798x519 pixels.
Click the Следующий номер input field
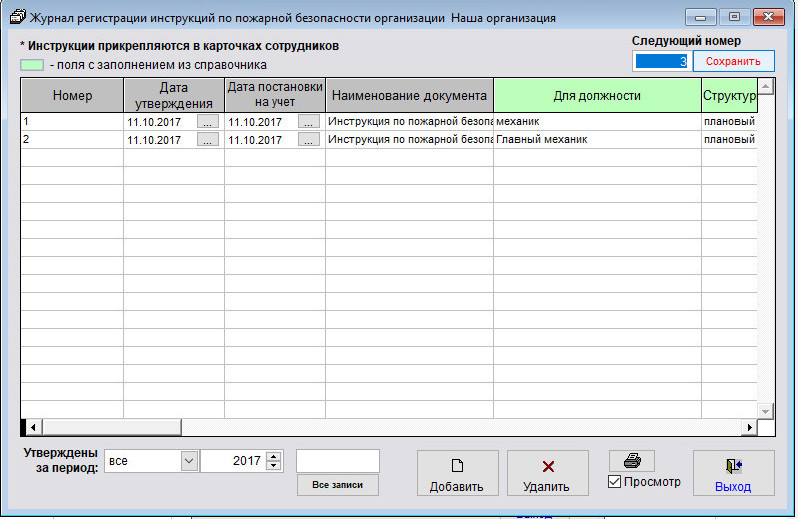click(x=662, y=61)
